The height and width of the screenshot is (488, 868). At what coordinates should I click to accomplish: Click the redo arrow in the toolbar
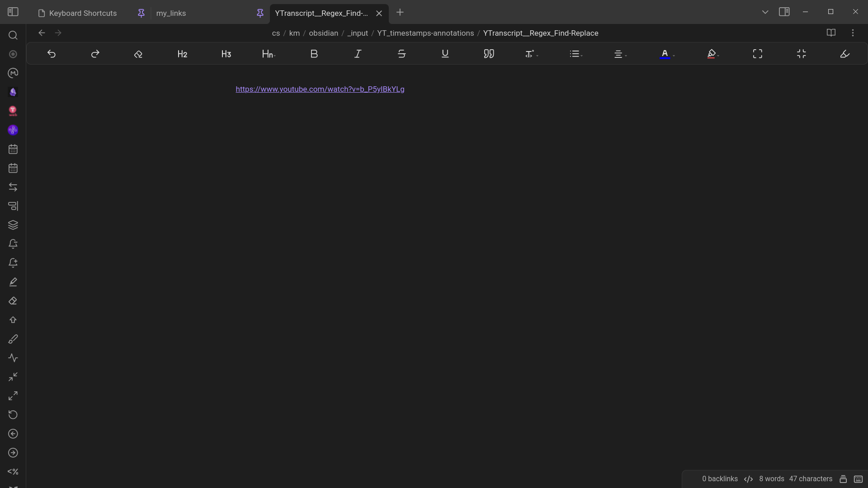95,54
